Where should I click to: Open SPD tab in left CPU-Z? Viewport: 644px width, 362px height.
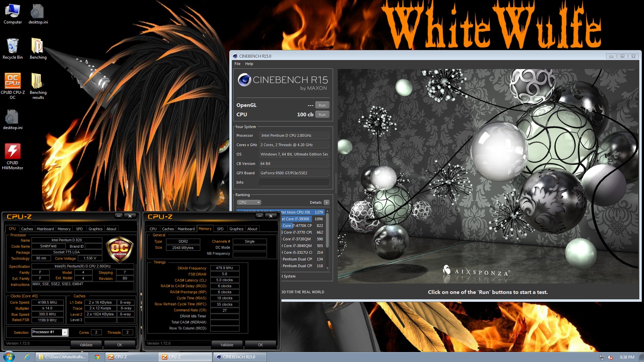(79, 229)
